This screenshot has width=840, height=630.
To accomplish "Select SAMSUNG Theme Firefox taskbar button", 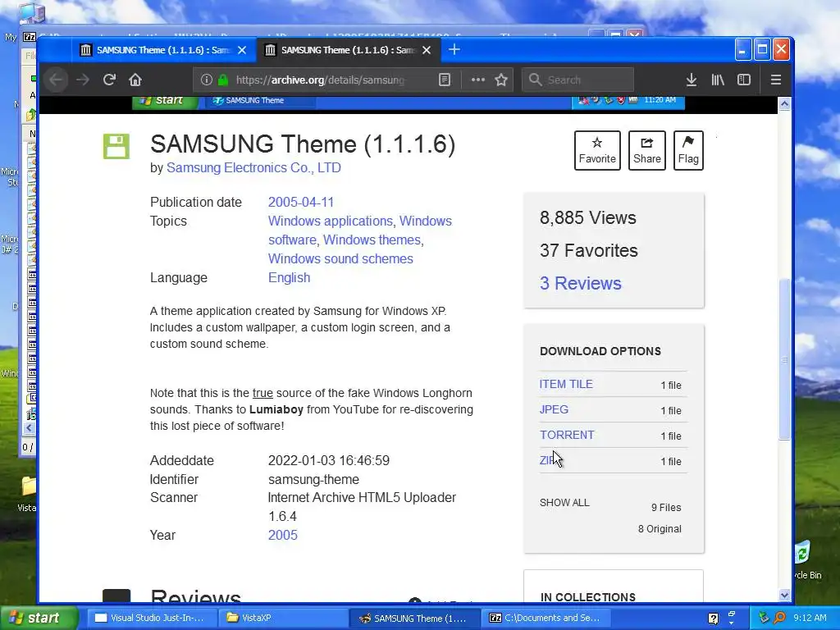I will coord(414,618).
